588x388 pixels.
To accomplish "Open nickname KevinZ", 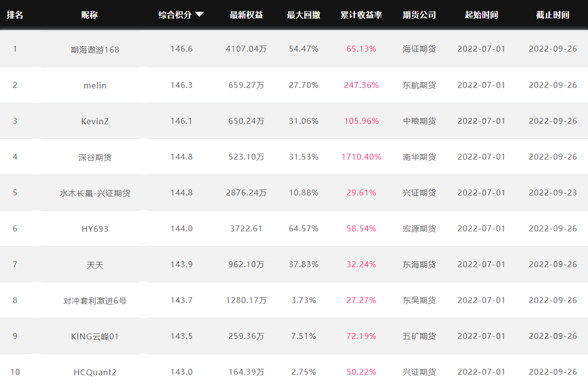I will coord(95,121).
